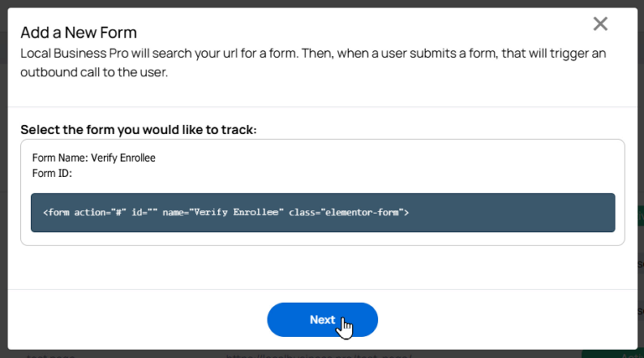This screenshot has width=644, height=358.
Task: Click the green element peeking at right edge
Action: 641,216
